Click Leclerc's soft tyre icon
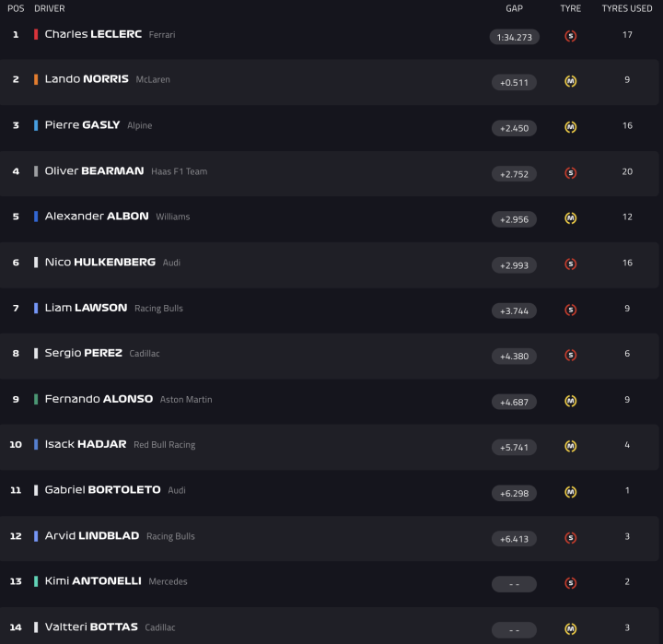This screenshot has width=663, height=644. (570, 36)
